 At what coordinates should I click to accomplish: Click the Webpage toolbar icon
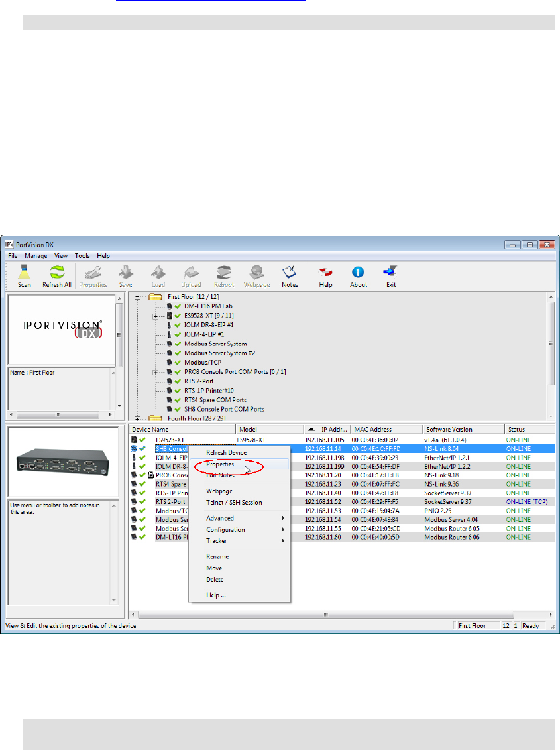pyautogui.click(x=257, y=276)
